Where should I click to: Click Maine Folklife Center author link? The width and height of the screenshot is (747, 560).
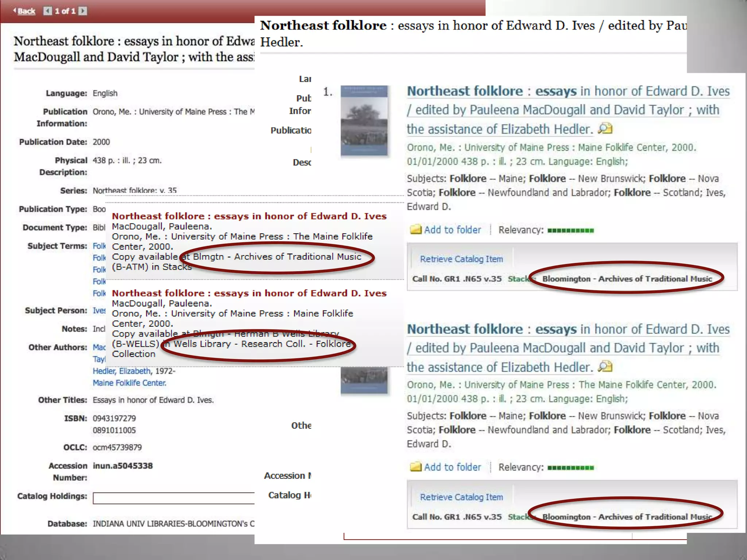pyautogui.click(x=129, y=383)
